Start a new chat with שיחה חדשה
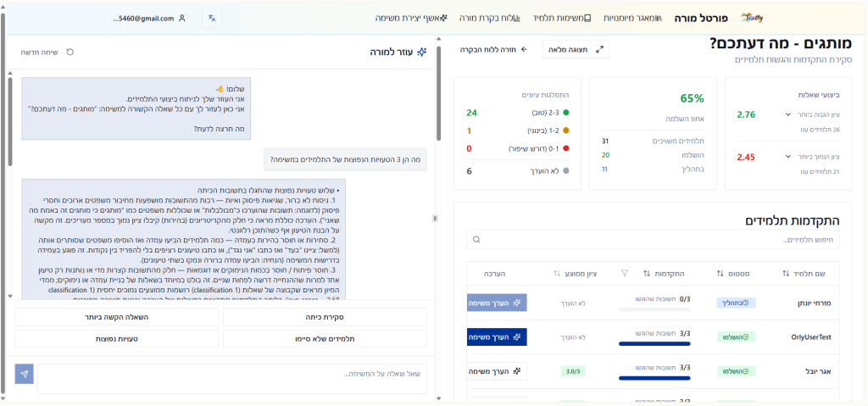 [46, 53]
